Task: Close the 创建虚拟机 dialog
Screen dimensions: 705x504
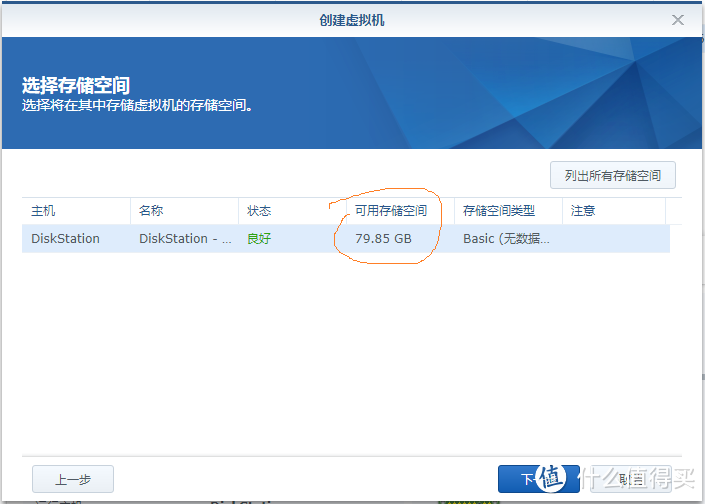Action: point(679,19)
